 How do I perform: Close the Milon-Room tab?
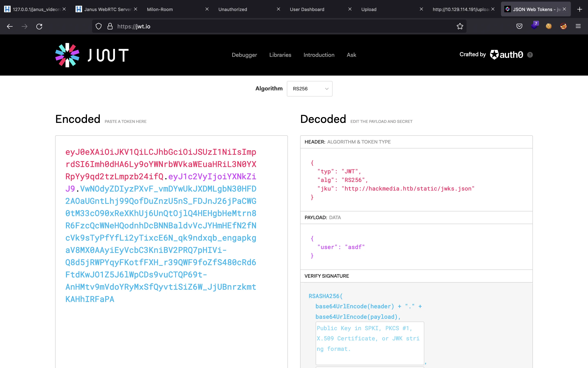(207, 9)
